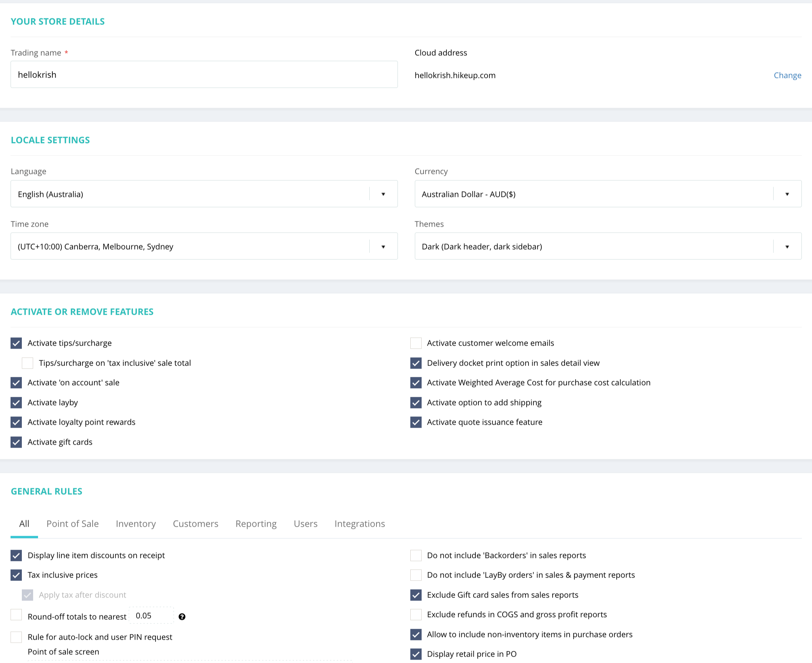The image size is (812, 663).
Task: Toggle Activate layby checkbox
Action: click(x=16, y=402)
